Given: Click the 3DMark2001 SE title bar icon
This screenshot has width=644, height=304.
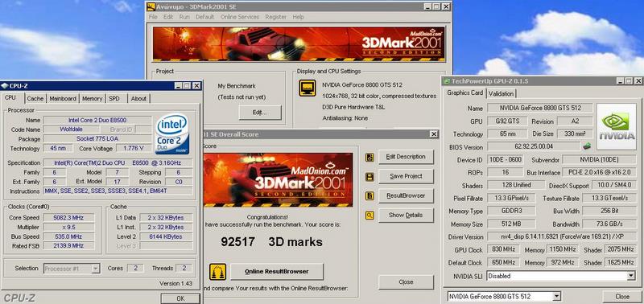Looking at the screenshot, I should click(x=151, y=6).
